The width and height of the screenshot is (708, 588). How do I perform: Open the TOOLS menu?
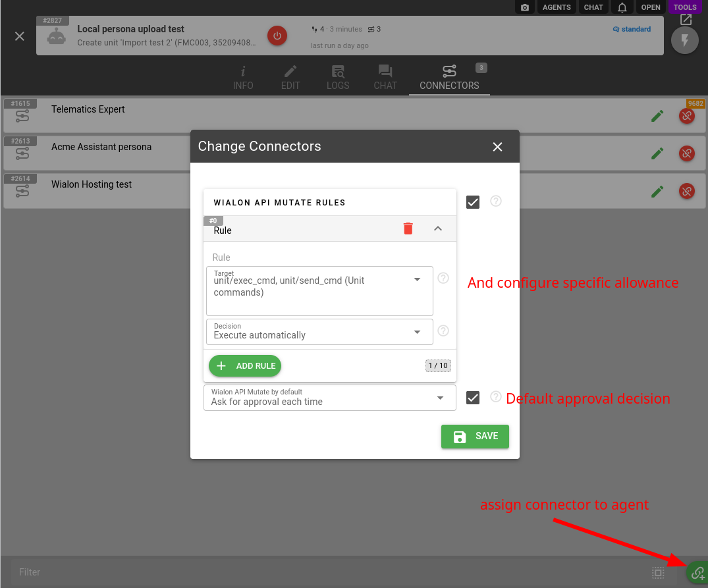(x=685, y=7)
